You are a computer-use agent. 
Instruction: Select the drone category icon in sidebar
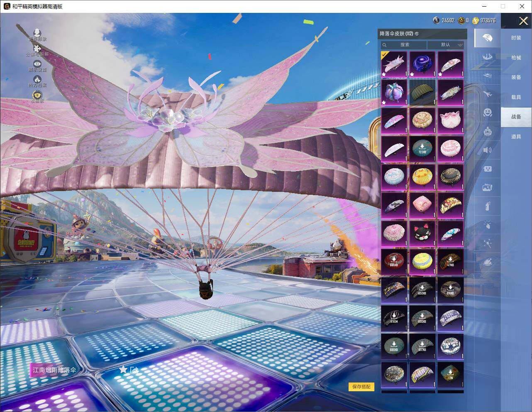point(487,75)
